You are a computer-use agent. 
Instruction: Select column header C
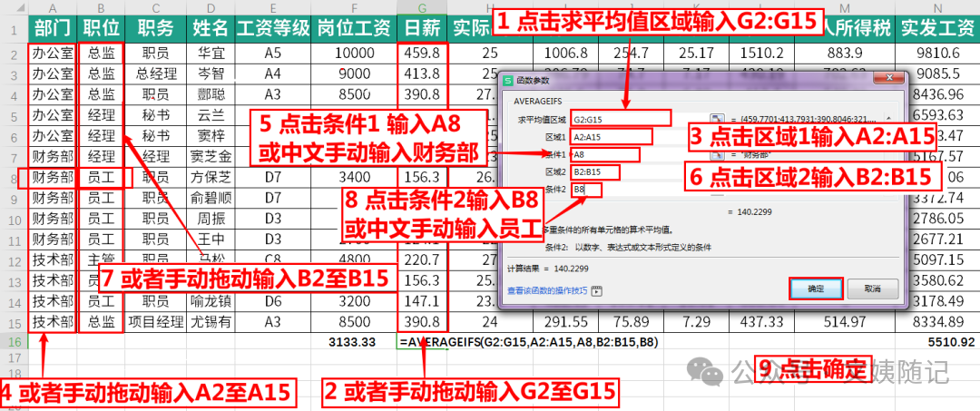[x=156, y=7]
